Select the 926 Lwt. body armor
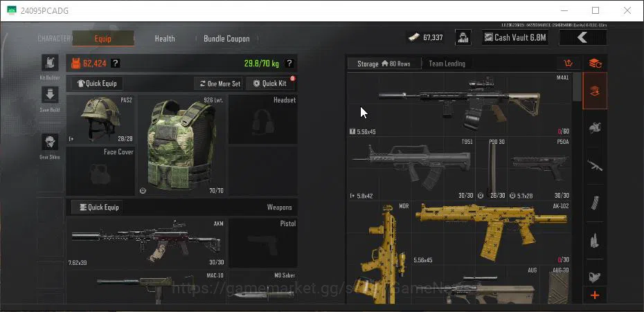This screenshot has height=312, width=644. coord(181,145)
